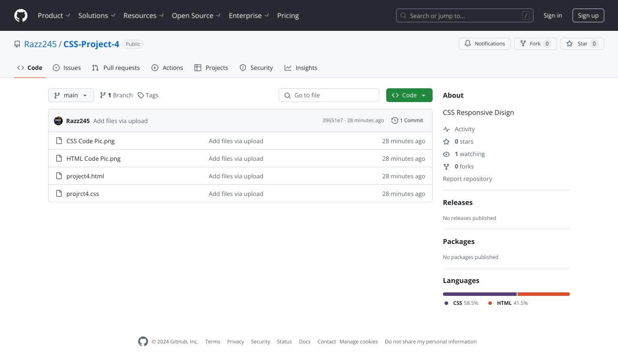This screenshot has width=618, height=364.
Task: Open the Pricing link
Action: (288, 15)
